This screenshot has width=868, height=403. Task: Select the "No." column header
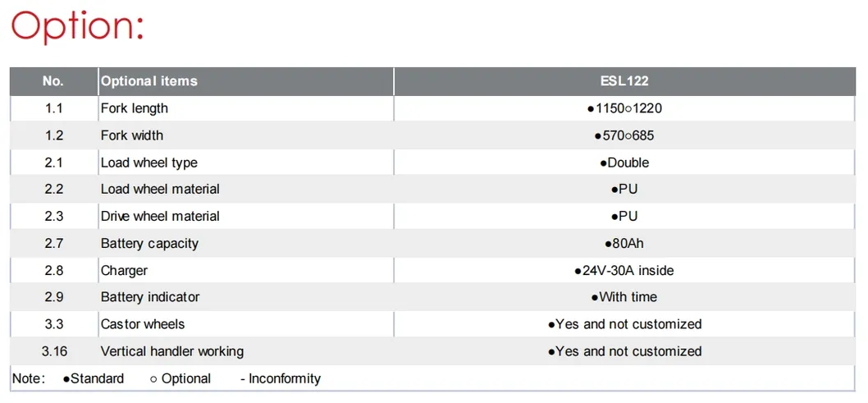[53, 81]
